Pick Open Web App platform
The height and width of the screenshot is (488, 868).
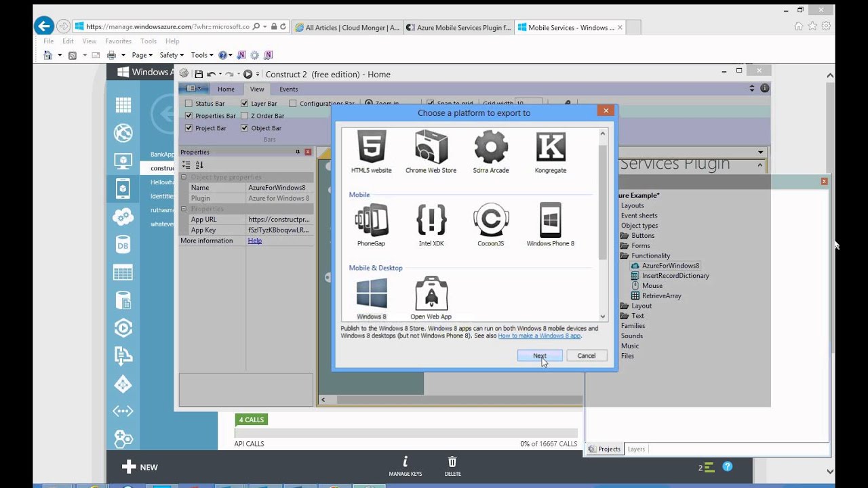tap(431, 298)
